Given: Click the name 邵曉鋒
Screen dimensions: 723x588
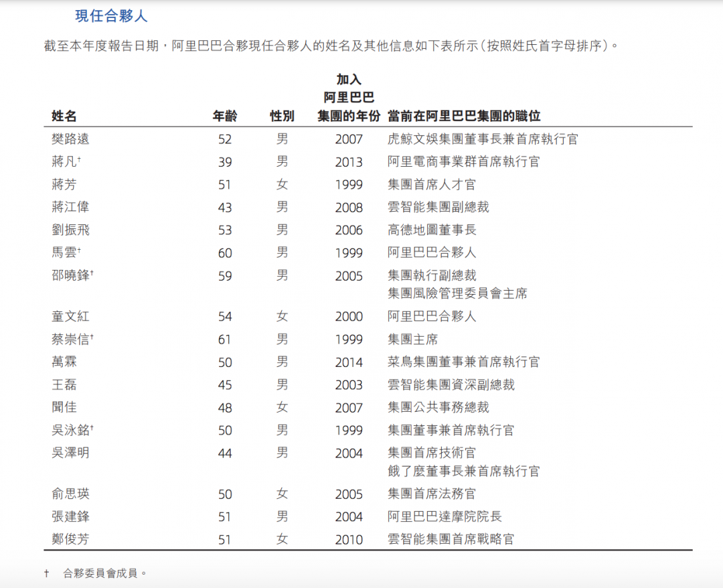Looking at the screenshot, I should coord(70,275).
